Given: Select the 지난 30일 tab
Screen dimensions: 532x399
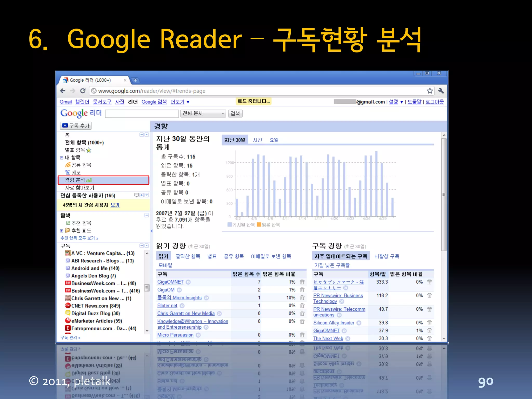Looking at the screenshot, I should (235, 140).
